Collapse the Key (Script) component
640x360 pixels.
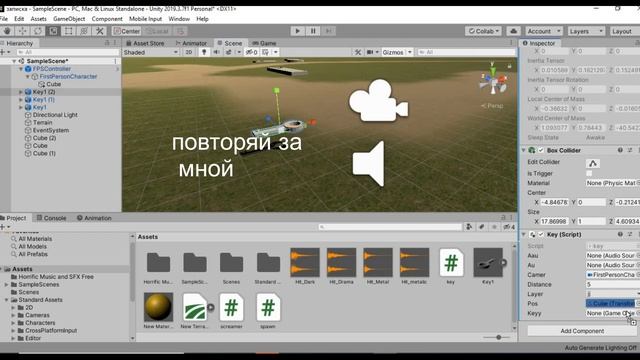tap(524, 234)
